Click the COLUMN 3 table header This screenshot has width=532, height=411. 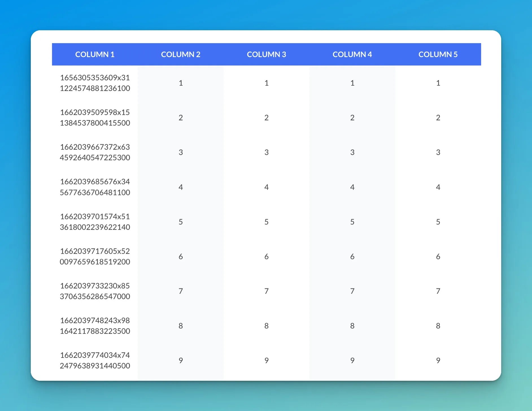pos(266,54)
